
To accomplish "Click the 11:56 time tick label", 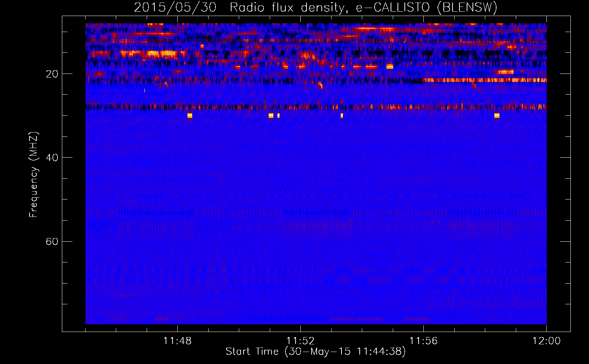I will pyautogui.click(x=423, y=341).
